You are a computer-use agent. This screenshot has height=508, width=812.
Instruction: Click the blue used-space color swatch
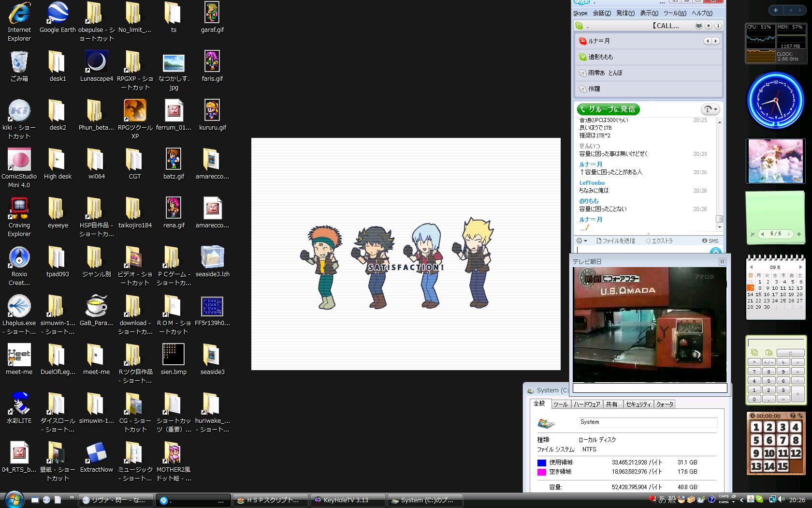coord(542,463)
